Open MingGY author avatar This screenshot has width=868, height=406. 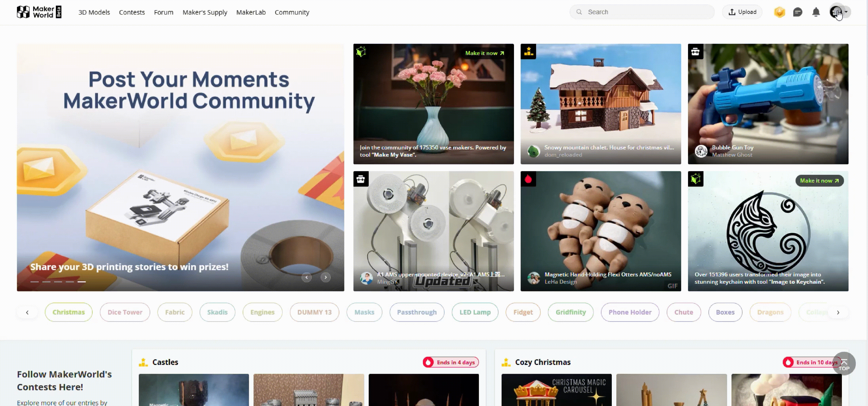tap(366, 278)
